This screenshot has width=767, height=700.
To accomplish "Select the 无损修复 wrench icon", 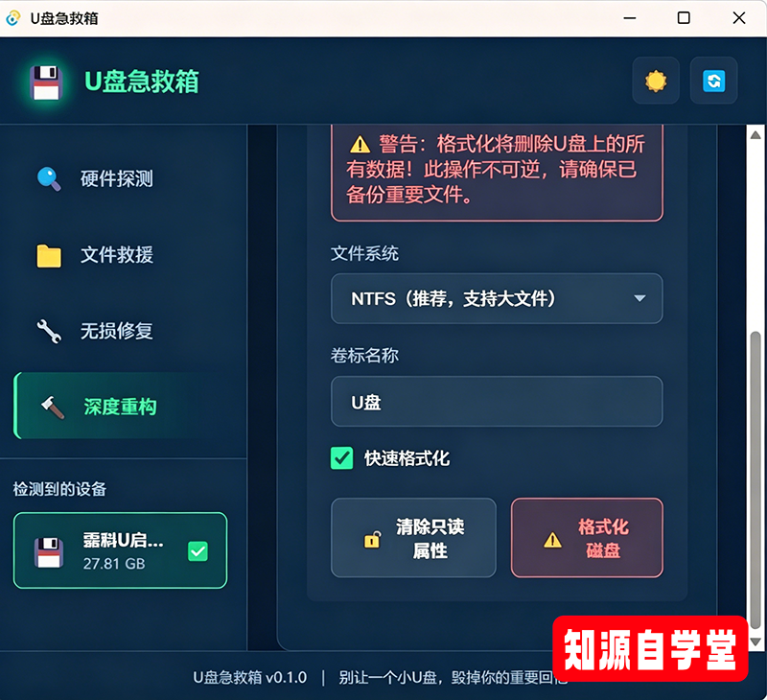I will click(x=50, y=332).
